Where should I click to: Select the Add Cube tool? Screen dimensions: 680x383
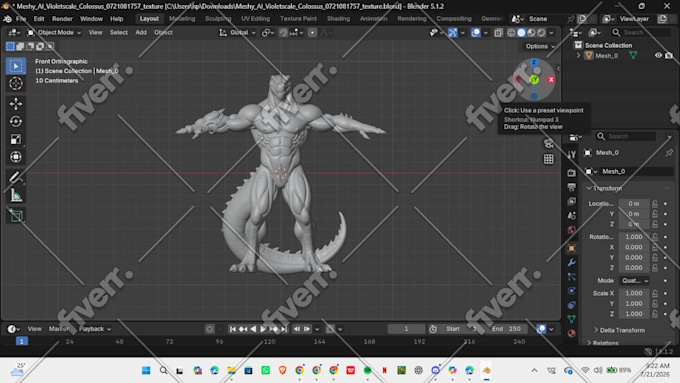click(16, 215)
